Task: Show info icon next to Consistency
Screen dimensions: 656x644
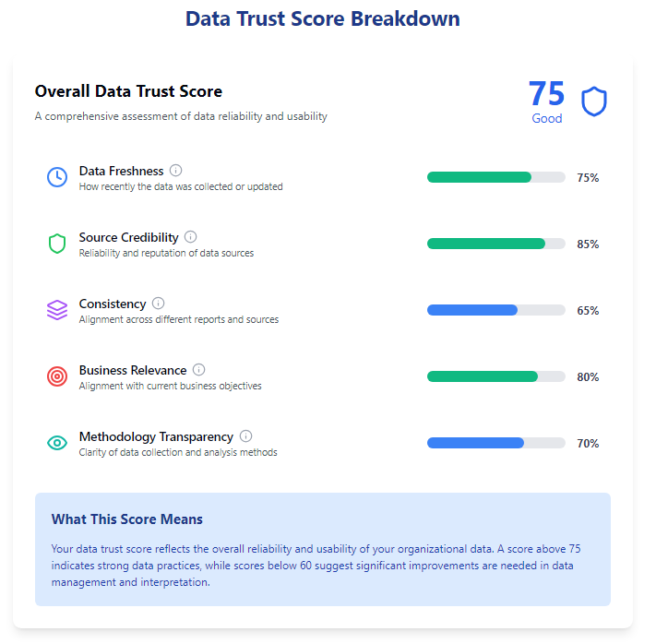Action: pos(158,303)
